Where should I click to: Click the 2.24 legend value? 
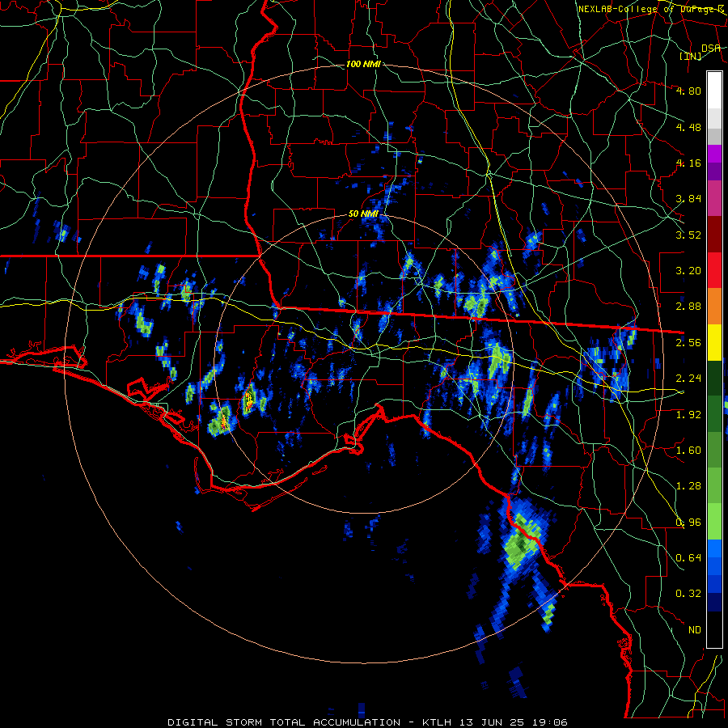point(688,379)
